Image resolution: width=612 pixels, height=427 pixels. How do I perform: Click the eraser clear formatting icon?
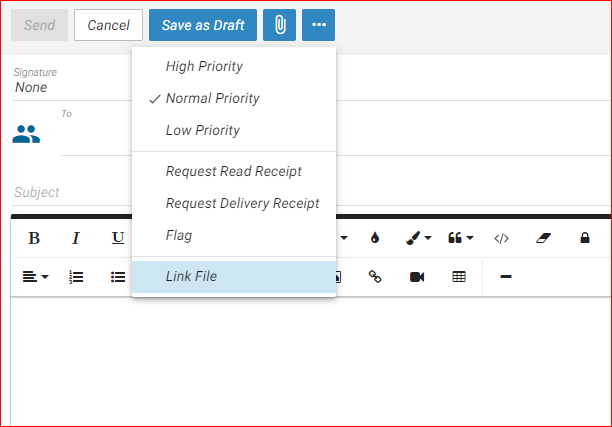[543, 238]
